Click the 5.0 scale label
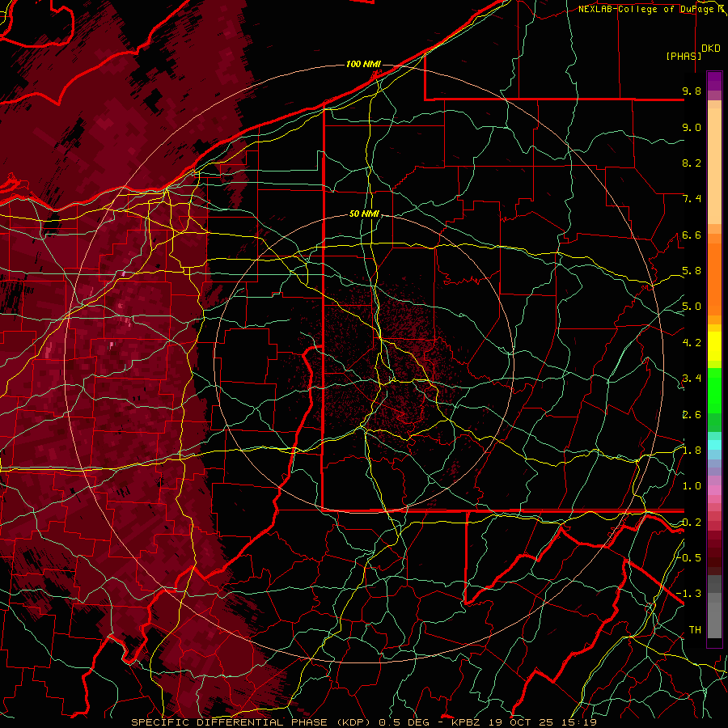Image resolution: width=728 pixels, height=728 pixels. [x=692, y=307]
